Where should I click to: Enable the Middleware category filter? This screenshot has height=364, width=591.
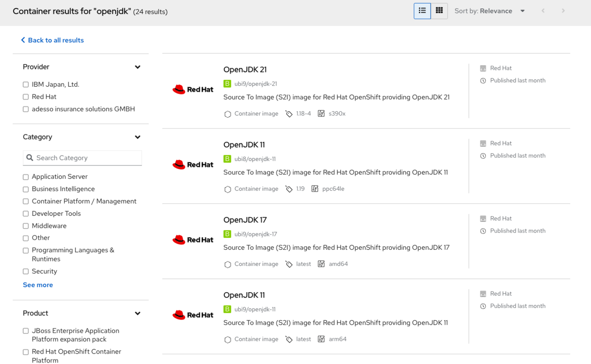(x=25, y=226)
